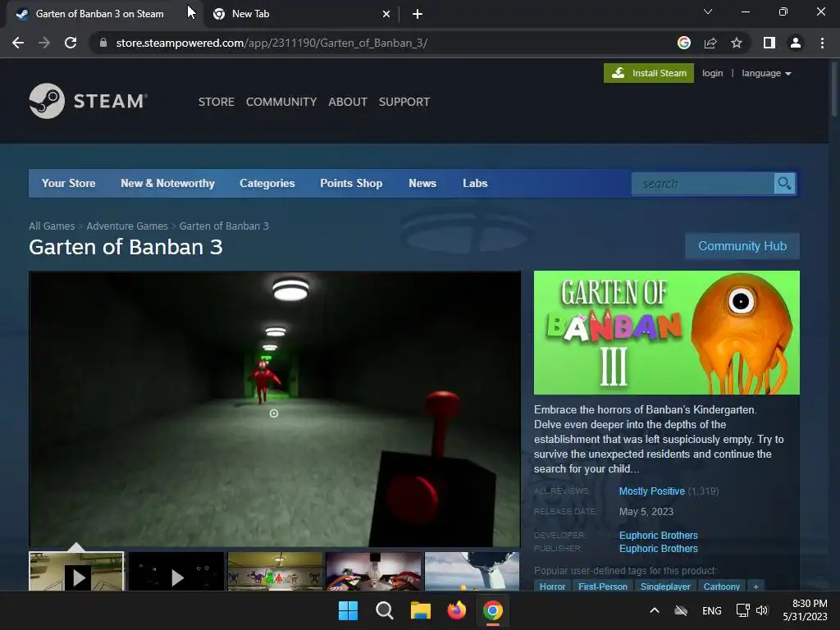Reload the Steam store page

coord(71,43)
